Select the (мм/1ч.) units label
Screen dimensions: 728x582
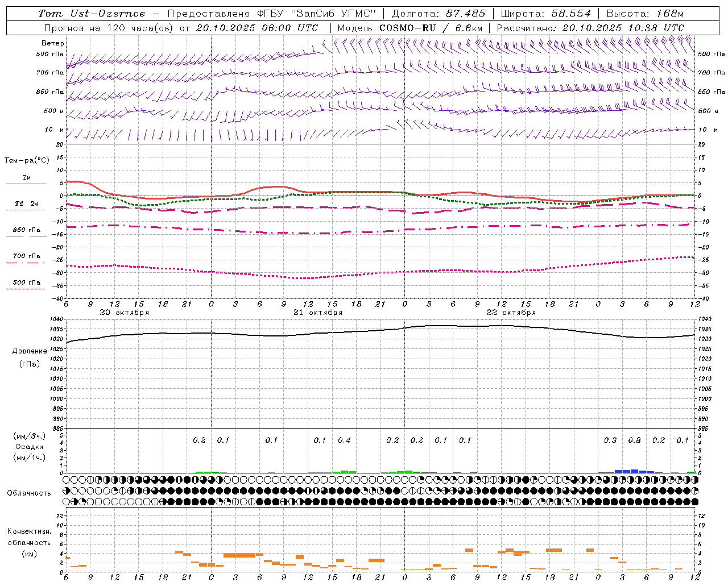coord(30,458)
